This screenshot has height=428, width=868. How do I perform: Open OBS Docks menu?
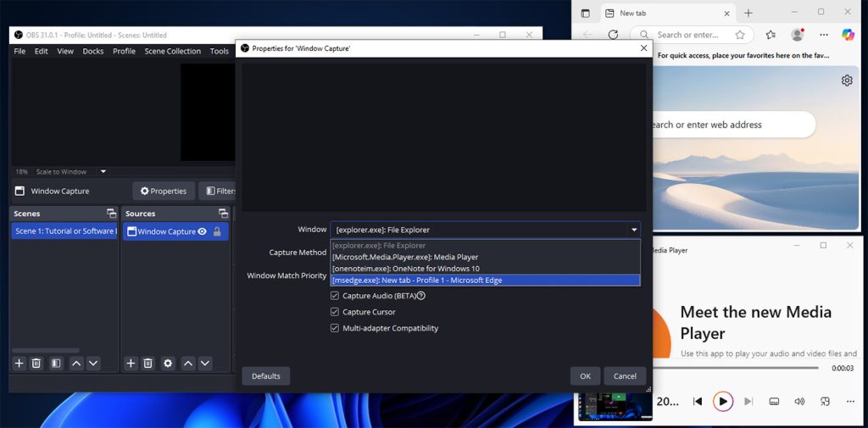tap(93, 51)
